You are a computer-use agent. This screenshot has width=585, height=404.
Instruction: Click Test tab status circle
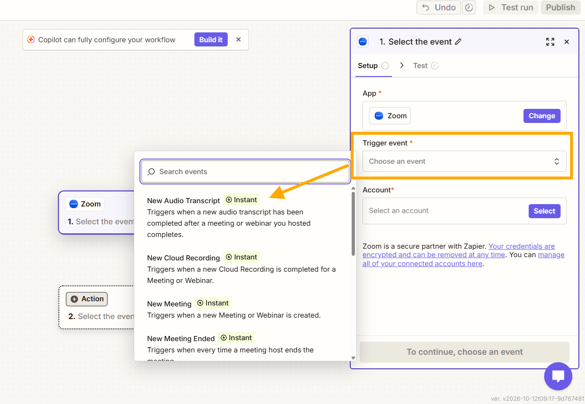435,66
